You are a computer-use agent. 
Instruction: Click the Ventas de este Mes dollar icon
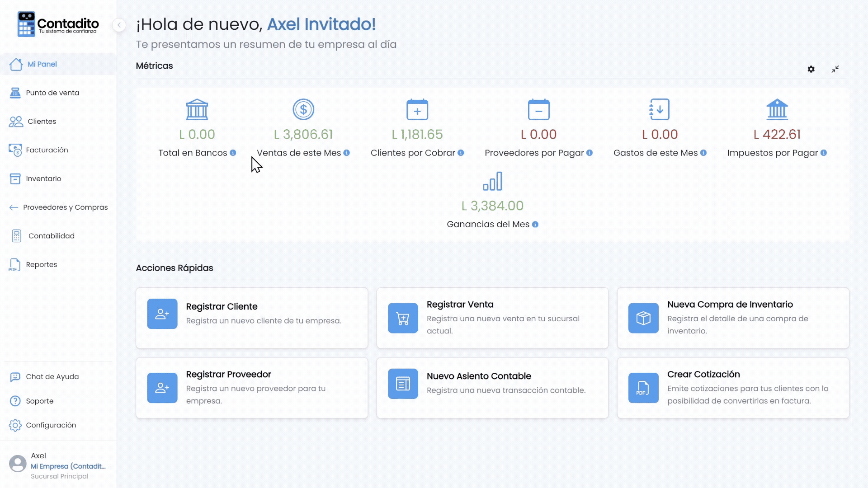(x=303, y=109)
